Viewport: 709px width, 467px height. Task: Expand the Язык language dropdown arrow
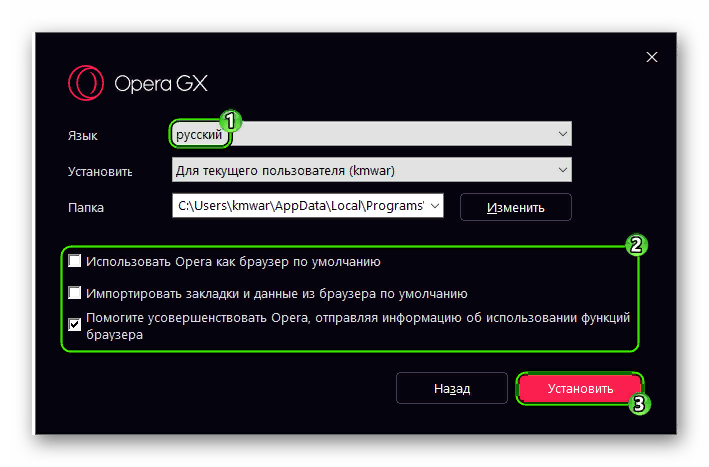(562, 134)
